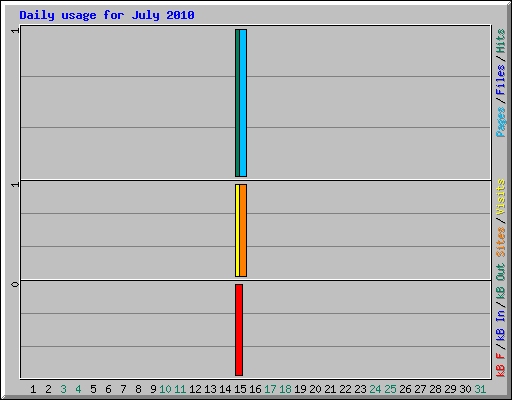Click green day label 24 on the x-axis
Viewport: 512px width, 400px height.
[x=375, y=389]
